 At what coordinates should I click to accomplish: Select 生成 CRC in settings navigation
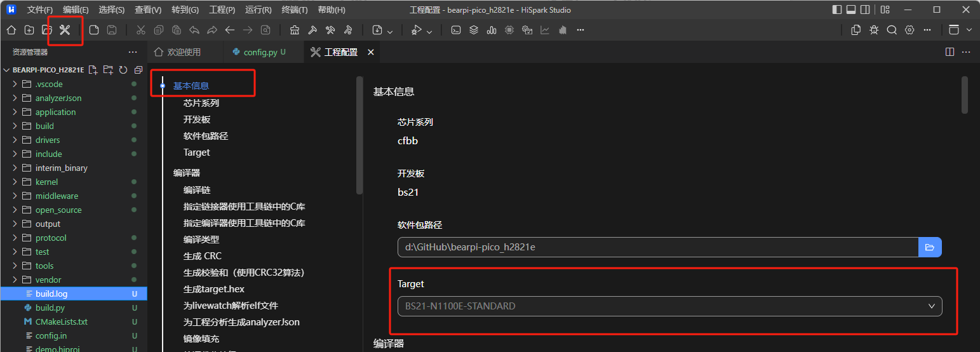203,256
